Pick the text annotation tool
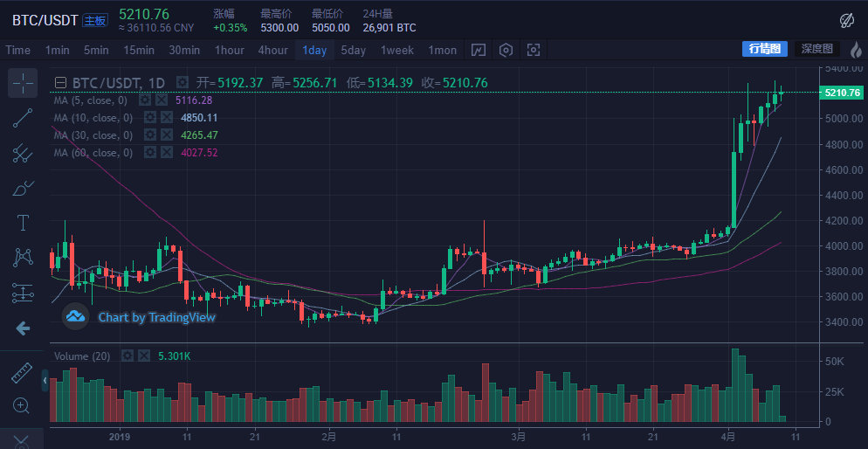This screenshot has width=868, height=449. [23, 223]
